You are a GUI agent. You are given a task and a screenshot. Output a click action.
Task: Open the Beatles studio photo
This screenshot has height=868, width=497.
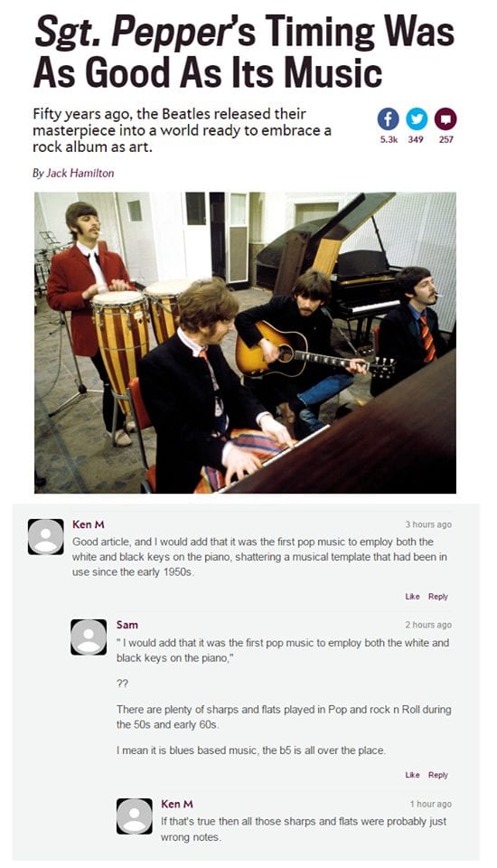tap(245, 343)
